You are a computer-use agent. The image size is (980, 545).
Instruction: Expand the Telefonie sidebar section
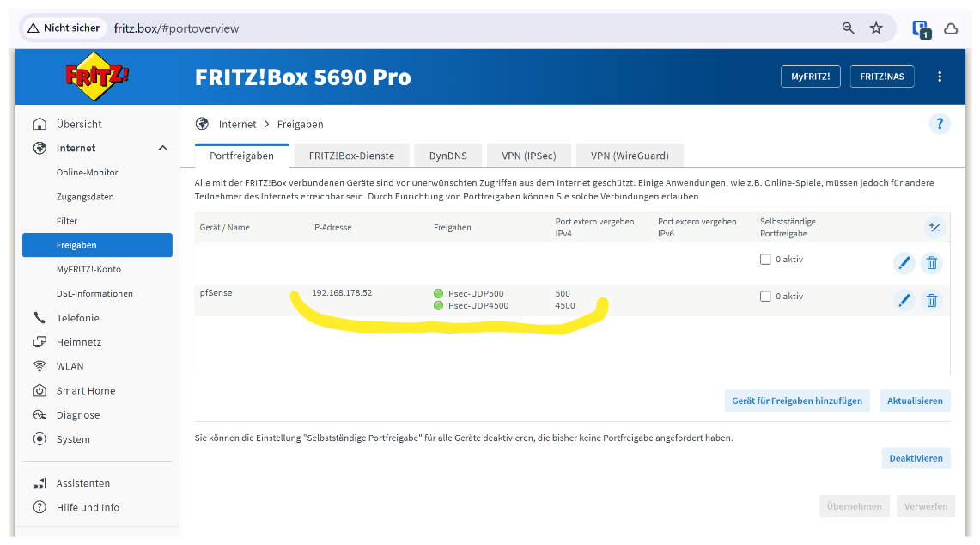tap(78, 318)
